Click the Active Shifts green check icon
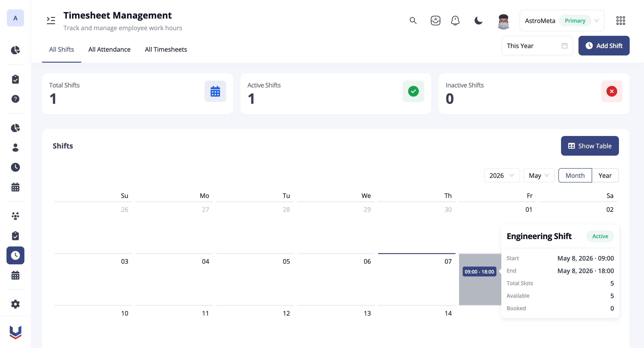The image size is (644, 348). 413,91
